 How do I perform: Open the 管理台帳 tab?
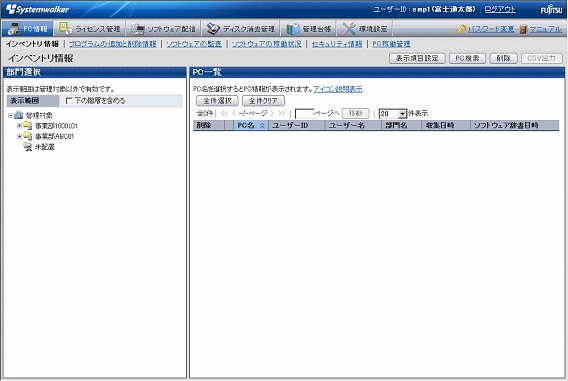pyautogui.click(x=308, y=28)
